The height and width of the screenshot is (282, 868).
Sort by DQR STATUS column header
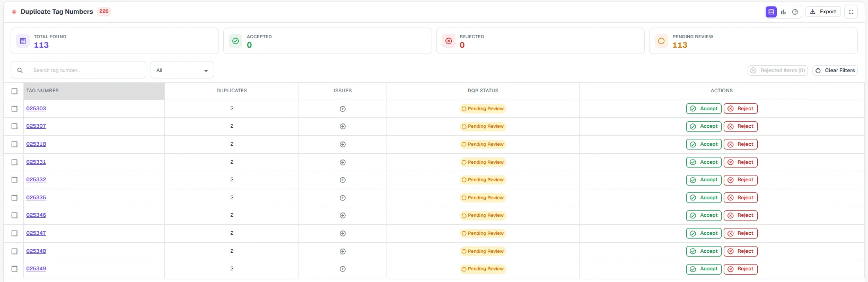pyautogui.click(x=483, y=91)
